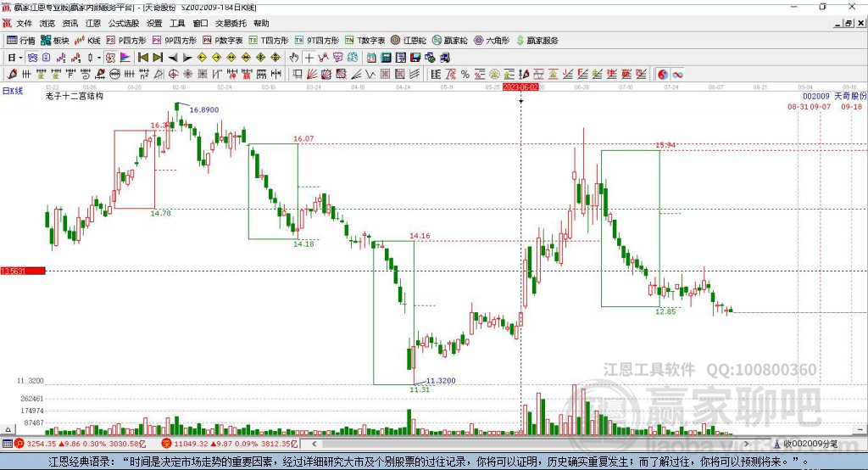The width and height of the screenshot is (868, 470).
Task: Open the 板块 sector view
Action: point(55,41)
